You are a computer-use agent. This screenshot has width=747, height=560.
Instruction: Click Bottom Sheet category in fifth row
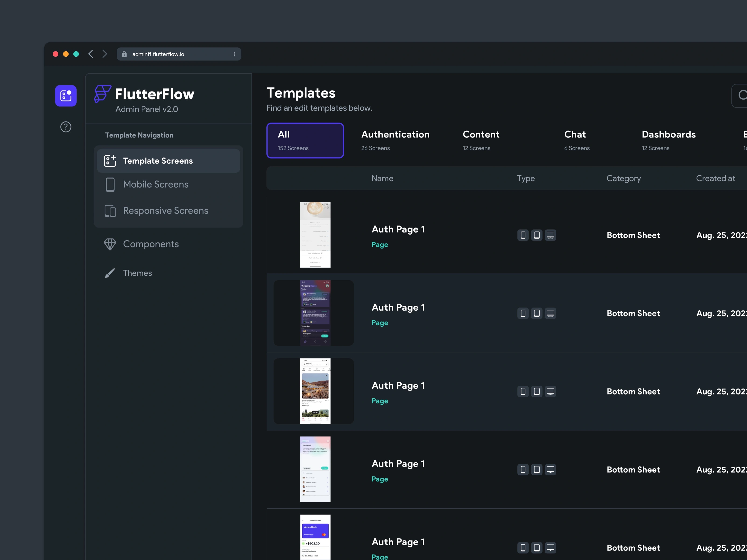[633, 548]
